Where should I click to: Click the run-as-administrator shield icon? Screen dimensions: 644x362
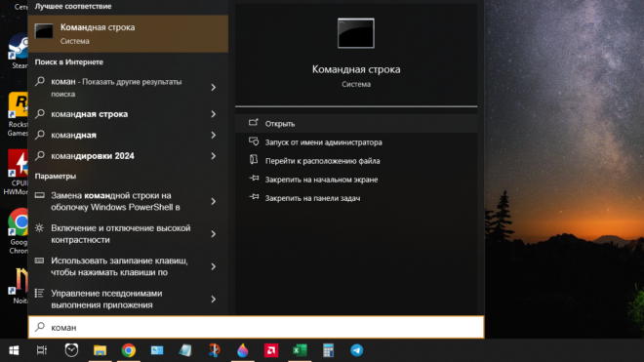pyautogui.click(x=254, y=141)
